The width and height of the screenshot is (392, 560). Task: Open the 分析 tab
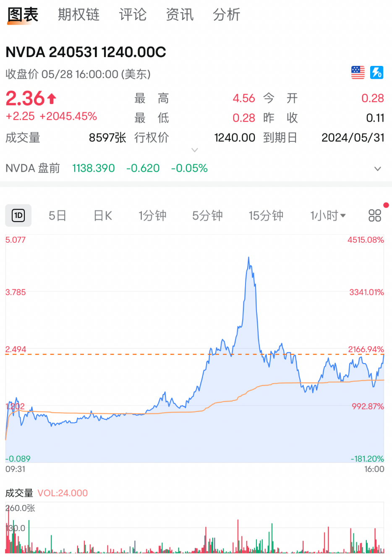tap(227, 15)
